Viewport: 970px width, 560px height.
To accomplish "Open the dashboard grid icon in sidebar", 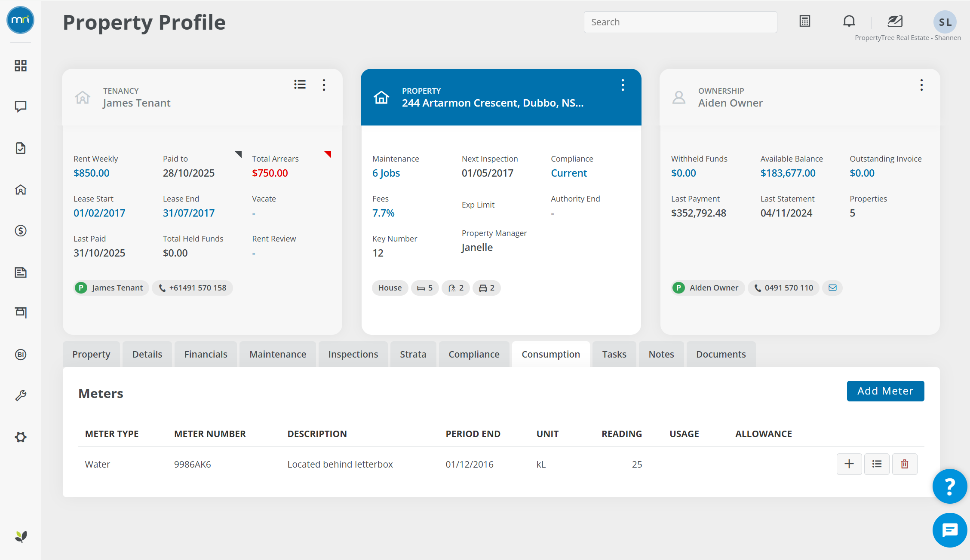I will tap(21, 65).
